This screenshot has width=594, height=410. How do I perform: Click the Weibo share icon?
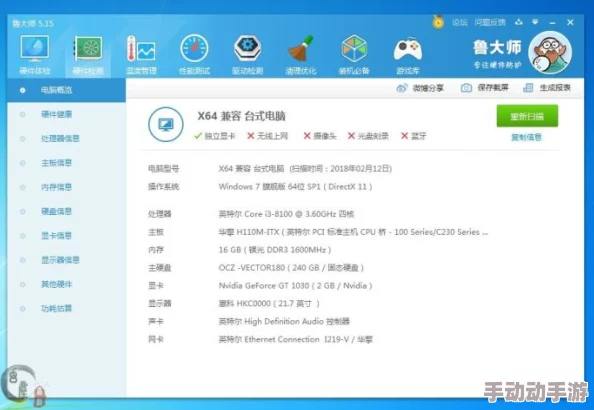[x=402, y=88]
